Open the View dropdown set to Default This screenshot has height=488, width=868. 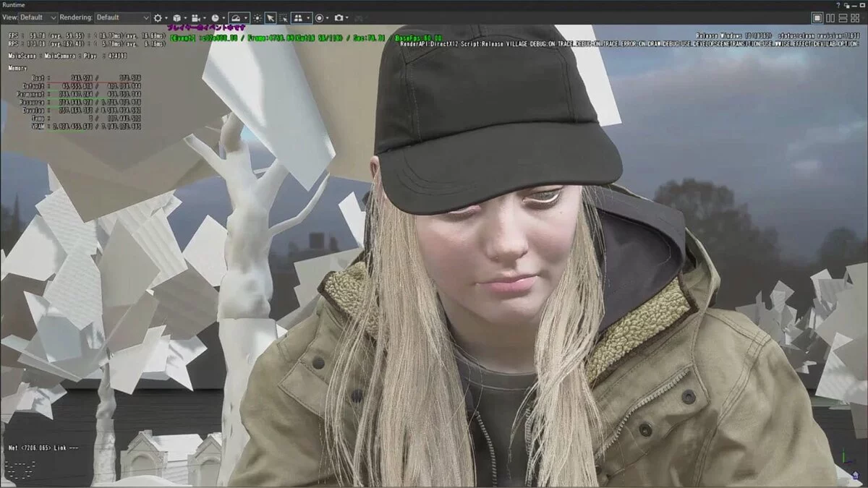38,17
